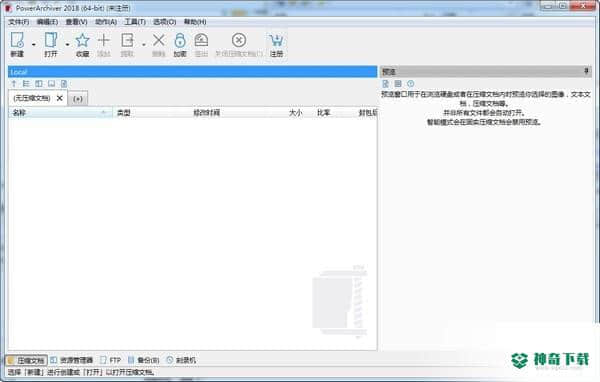The image size is (600, 382).
Task: Open the File (文件(F)) menu
Action: 19,22
